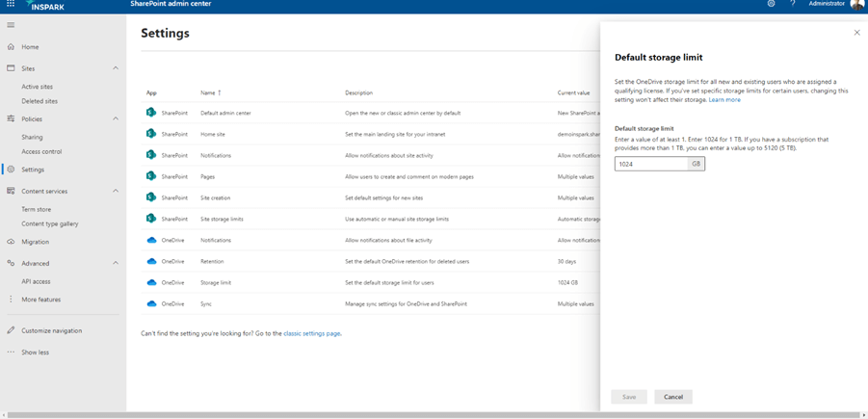Collapse the Policies section chevron
The width and height of the screenshot is (868, 419).
point(116,118)
